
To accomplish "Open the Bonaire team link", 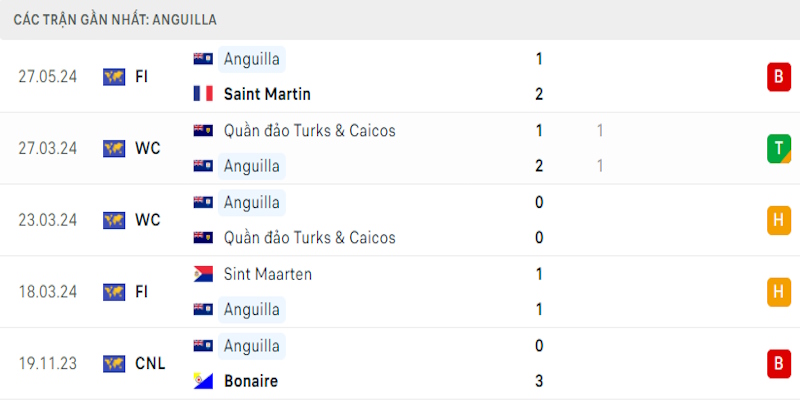I will tap(251, 381).
